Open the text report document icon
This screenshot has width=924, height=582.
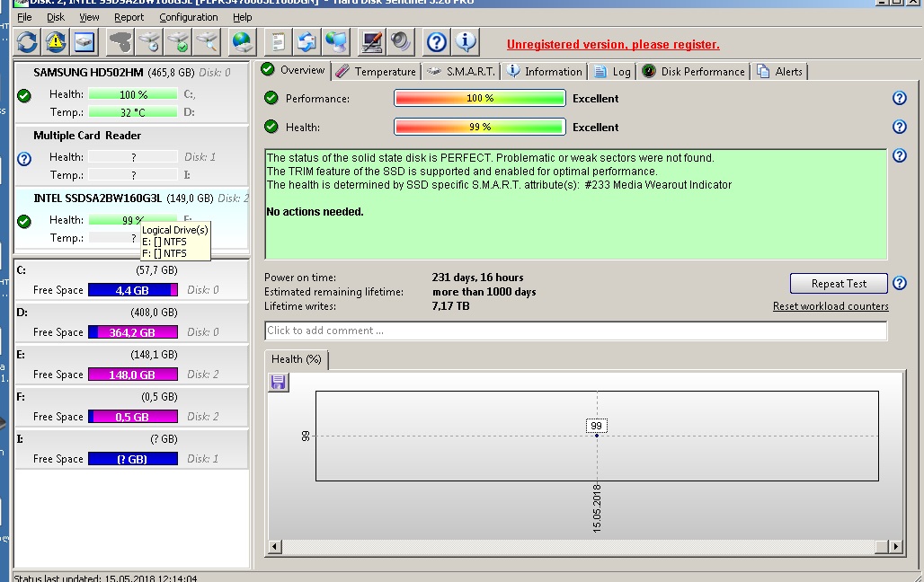279,41
